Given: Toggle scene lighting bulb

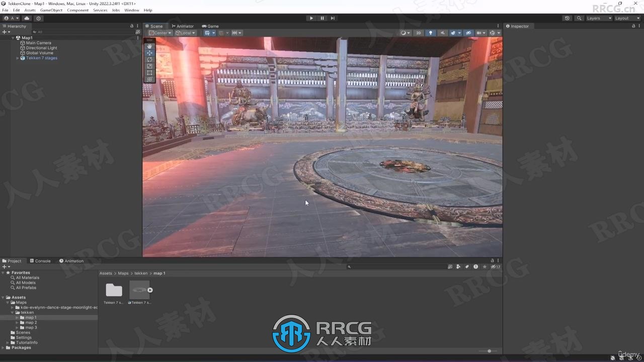Looking at the screenshot, I should [x=430, y=33].
